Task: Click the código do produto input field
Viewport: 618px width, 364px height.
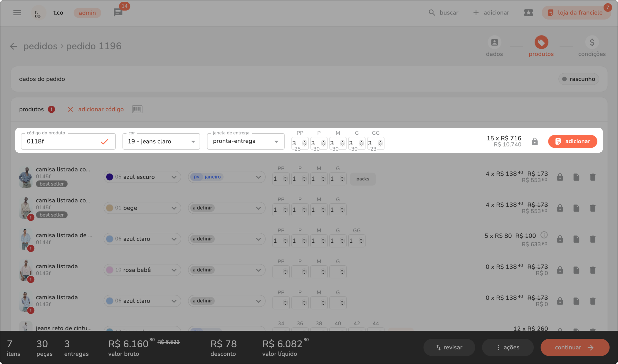Action: point(62,141)
